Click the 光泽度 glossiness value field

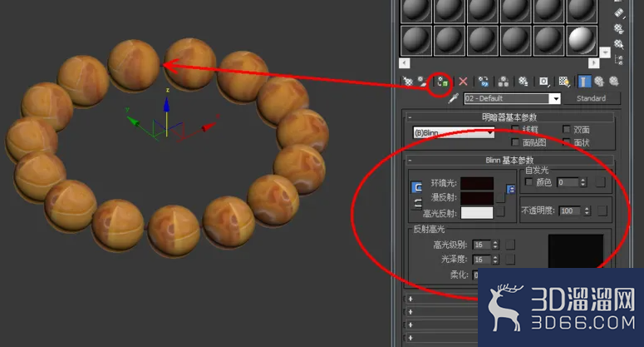pos(482,260)
